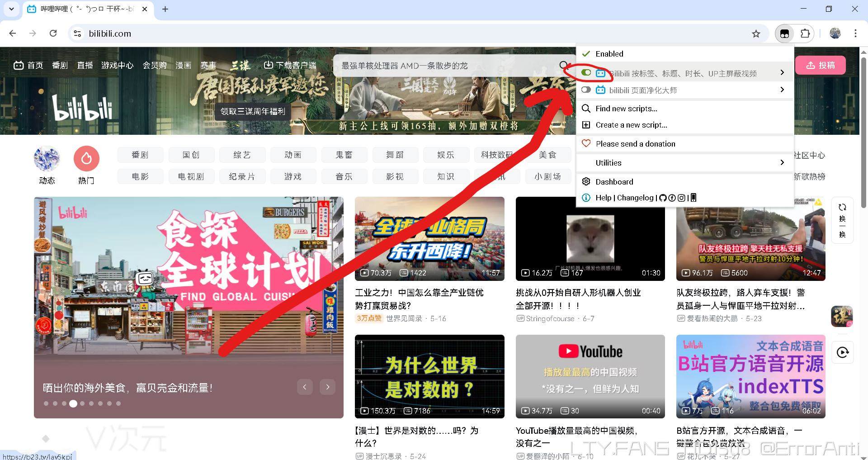Open 下载客户端 download link
The width and height of the screenshot is (868, 460).
point(290,66)
